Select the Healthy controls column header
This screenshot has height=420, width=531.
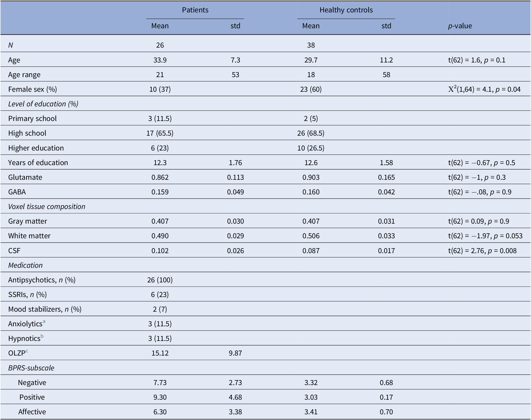point(346,10)
